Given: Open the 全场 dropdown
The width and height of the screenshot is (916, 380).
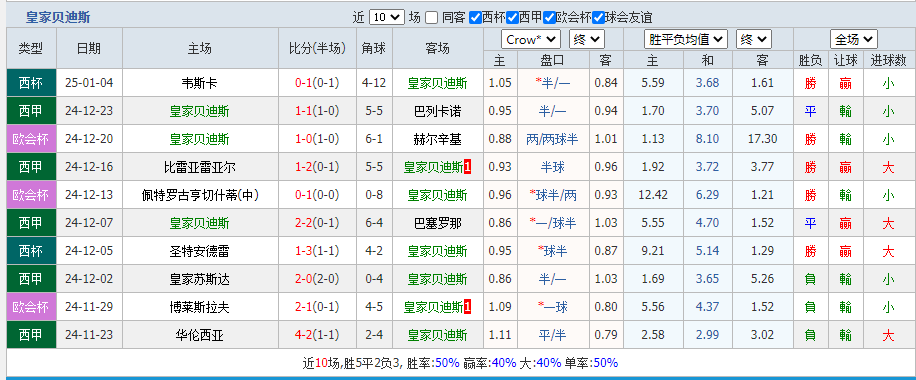Looking at the screenshot, I should [x=853, y=40].
